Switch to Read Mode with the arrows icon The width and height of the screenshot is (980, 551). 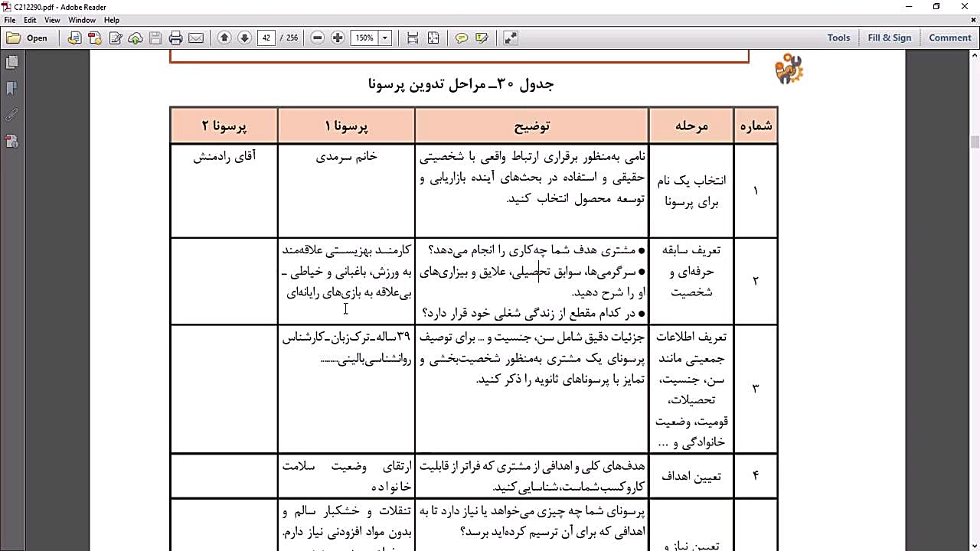point(511,37)
